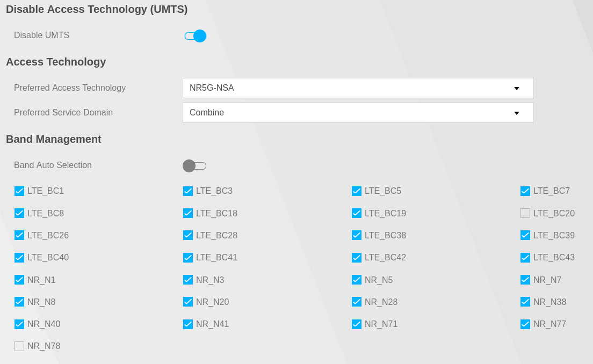Uncheck the NR_N28 band checkbox
This screenshot has width=593, height=364.
pos(357,302)
